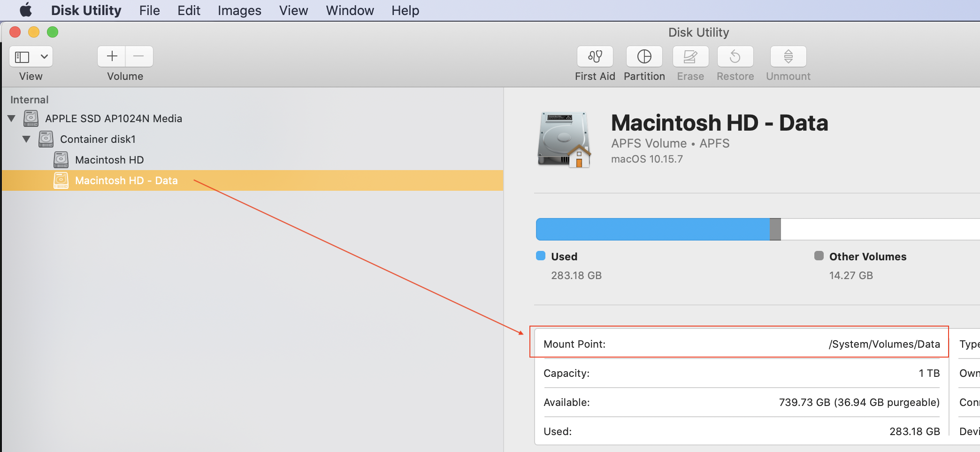Close the Disk Utility window
The height and width of the screenshot is (452, 980).
tap(15, 32)
